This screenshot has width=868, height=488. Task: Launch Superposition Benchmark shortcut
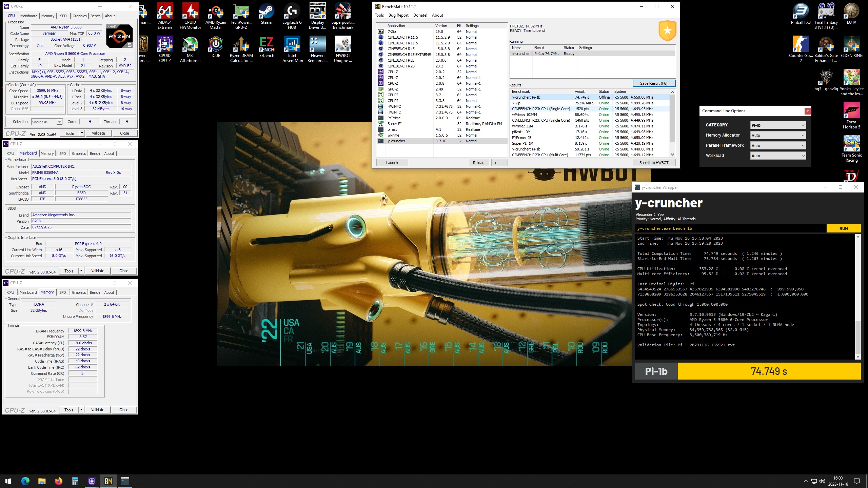(343, 16)
